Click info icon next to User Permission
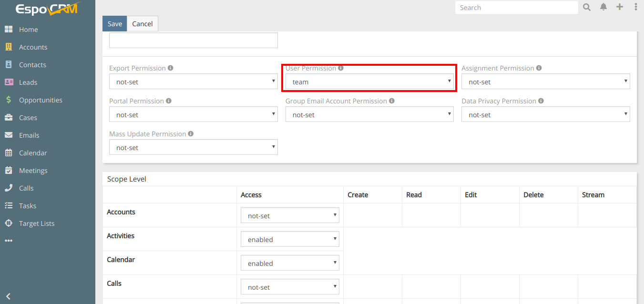644x304 pixels. point(340,68)
